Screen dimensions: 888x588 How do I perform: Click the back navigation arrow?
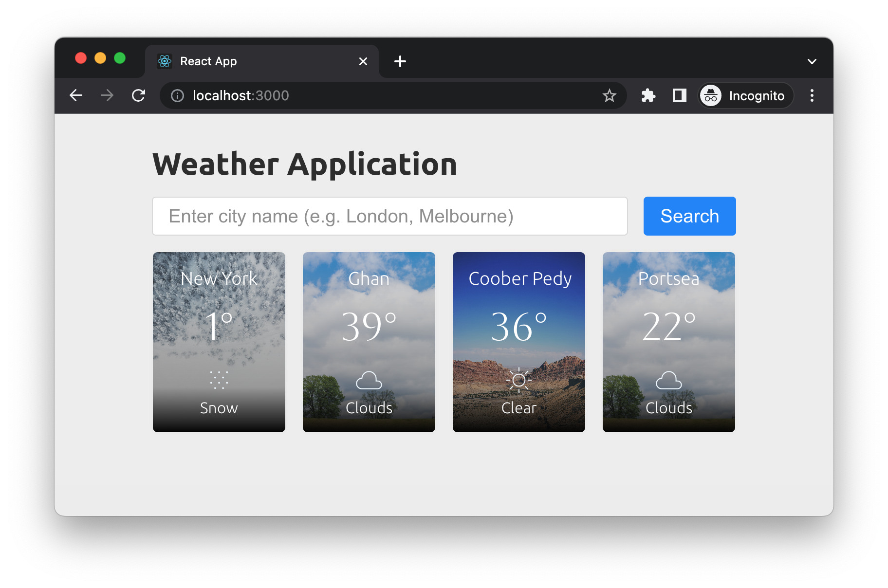76,95
